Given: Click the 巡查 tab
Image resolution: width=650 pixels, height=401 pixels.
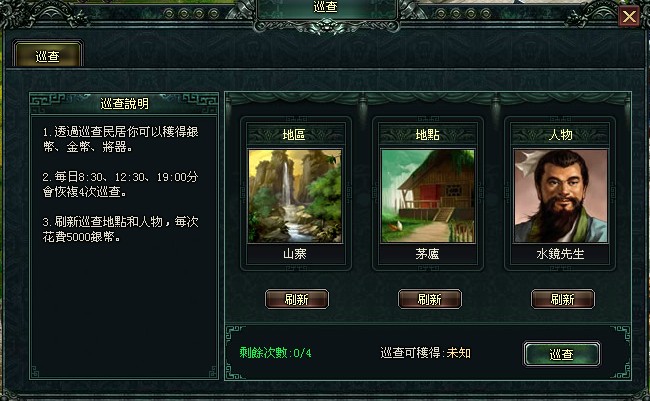Looking at the screenshot, I should coord(48,55).
